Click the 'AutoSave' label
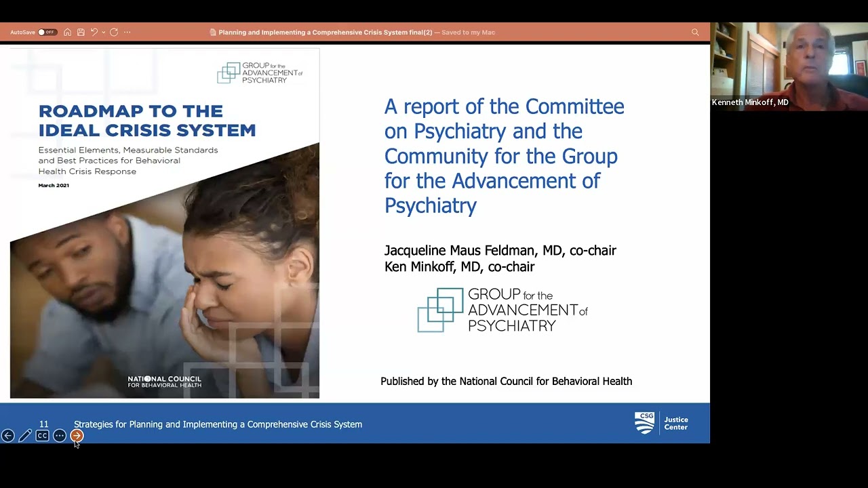 pyautogui.click(x=22, y=32)
